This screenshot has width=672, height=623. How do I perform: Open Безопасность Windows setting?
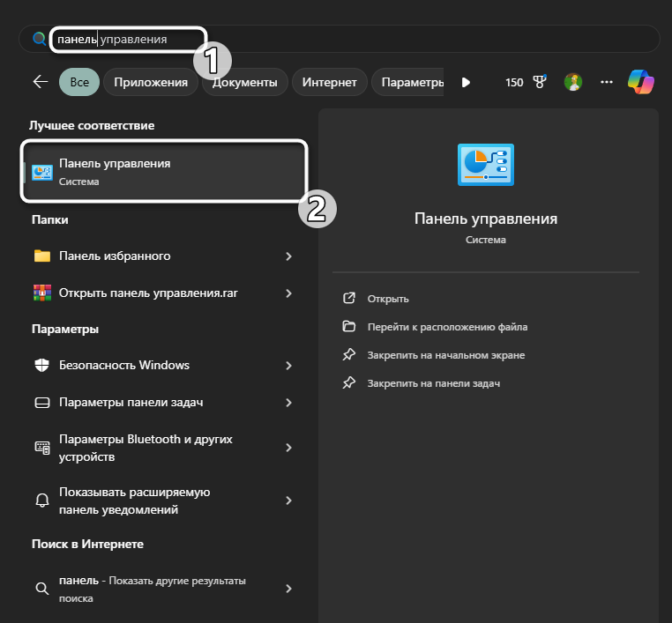[x=164, y=365]
